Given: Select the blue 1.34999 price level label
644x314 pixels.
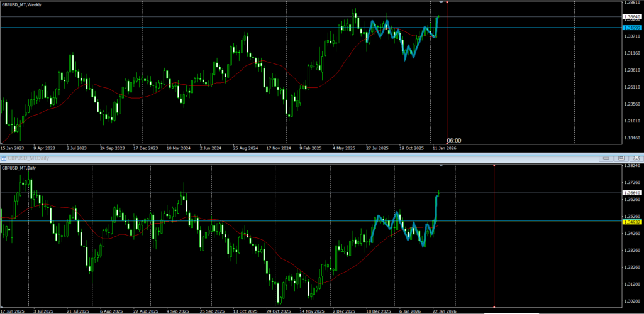Looking at the screenshot, I should (630, 28).
